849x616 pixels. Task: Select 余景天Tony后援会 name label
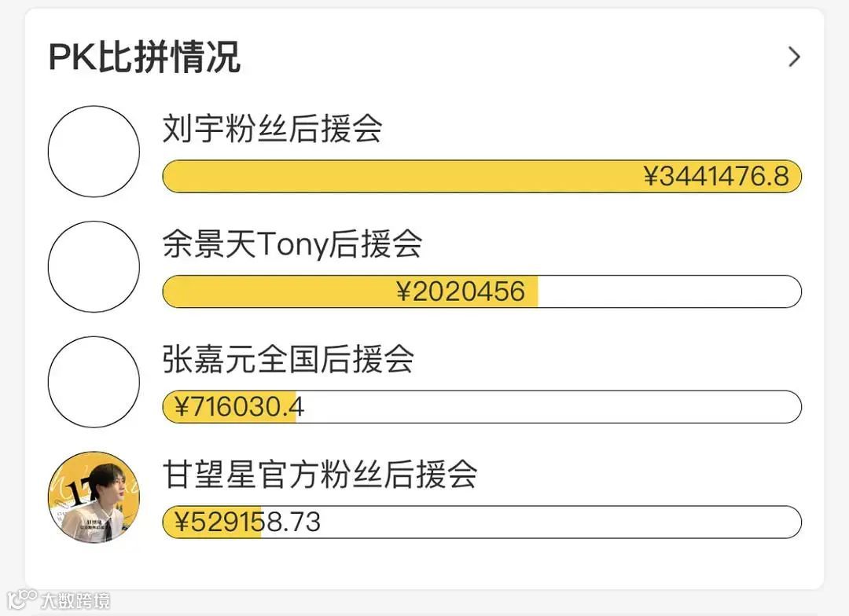tap(292, 244)
